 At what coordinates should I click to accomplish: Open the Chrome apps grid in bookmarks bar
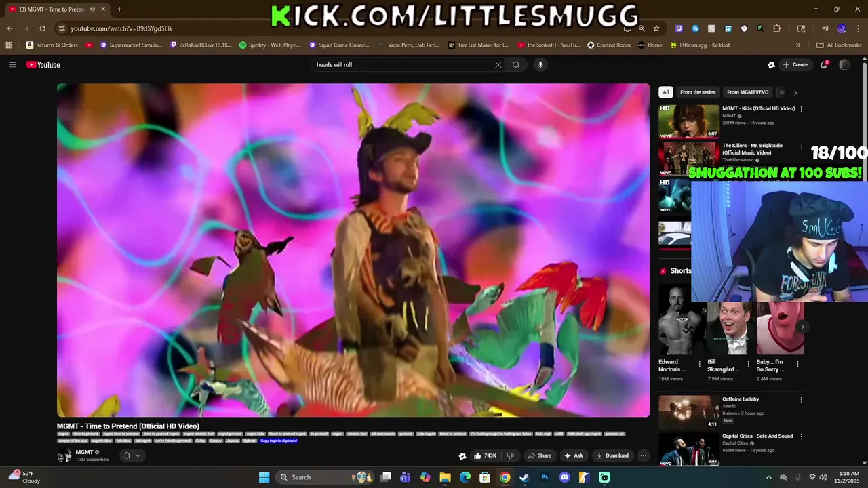click(9, 45)
